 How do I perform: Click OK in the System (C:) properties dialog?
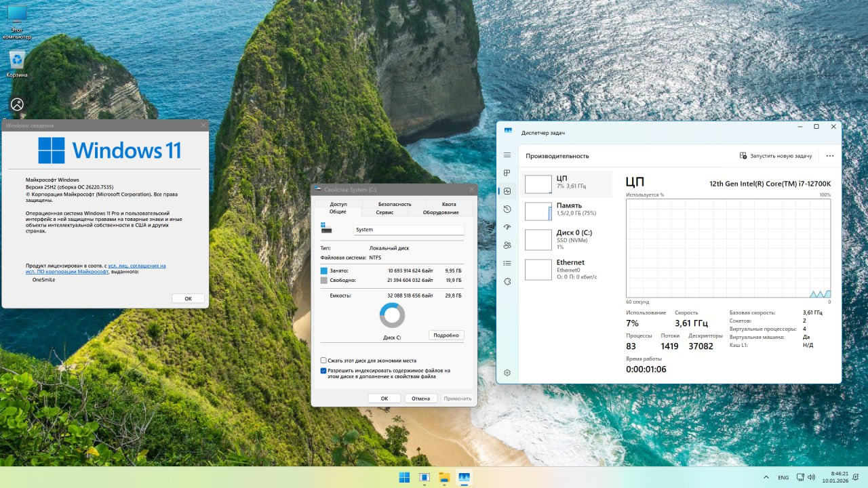point(384,399)
